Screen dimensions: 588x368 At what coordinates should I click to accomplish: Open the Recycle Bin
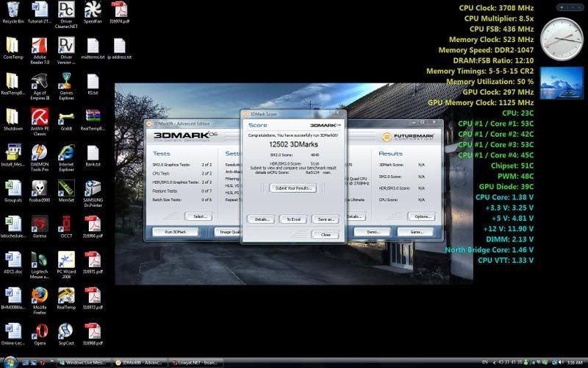coord(12,10)
